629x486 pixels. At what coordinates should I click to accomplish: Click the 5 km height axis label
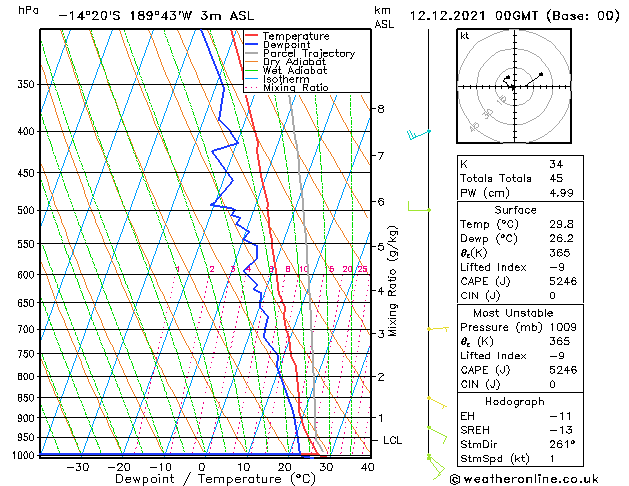tap(381, 247)
